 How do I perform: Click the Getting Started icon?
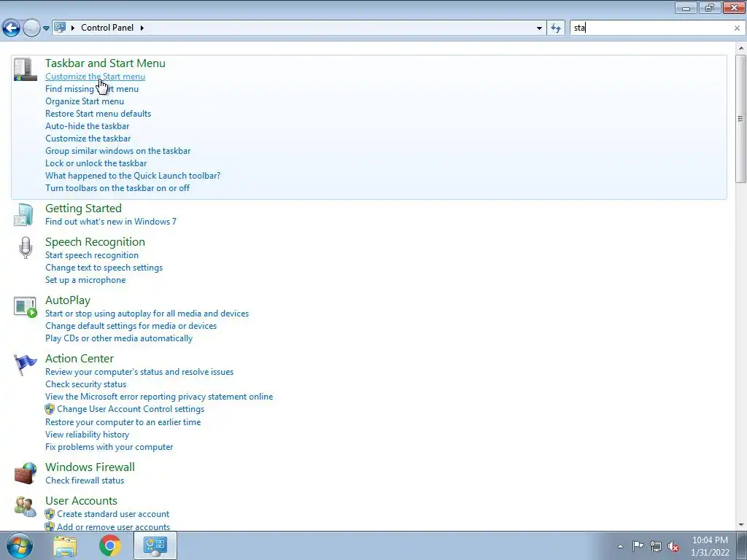coord(23,214)
